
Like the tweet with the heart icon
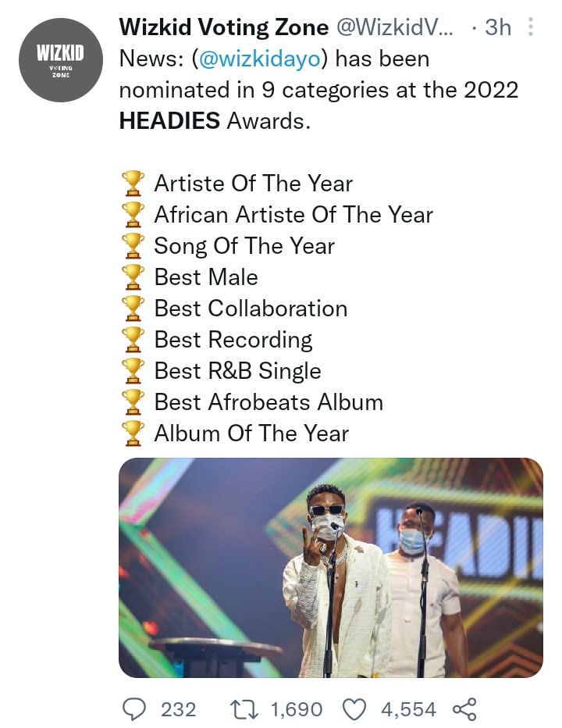pyautogui.click(x=355, y=708)
